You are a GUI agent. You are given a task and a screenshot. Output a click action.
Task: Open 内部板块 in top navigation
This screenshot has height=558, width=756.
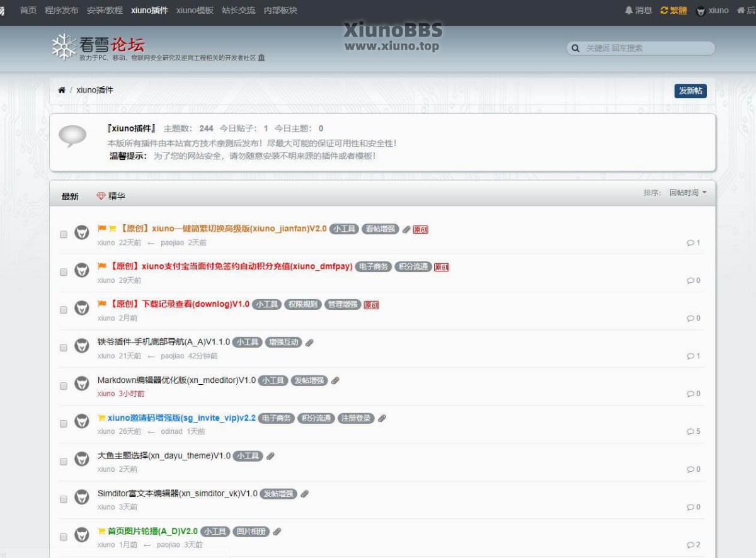(280, 10)
